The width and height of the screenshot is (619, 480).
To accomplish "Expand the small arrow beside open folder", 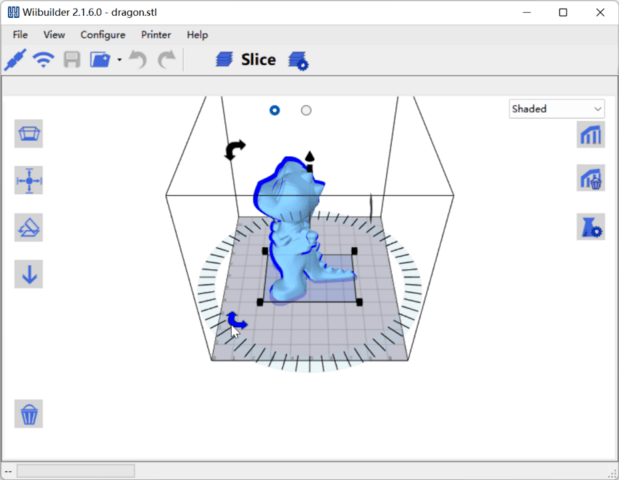I will pyautogui.click(x=119, y=60).
